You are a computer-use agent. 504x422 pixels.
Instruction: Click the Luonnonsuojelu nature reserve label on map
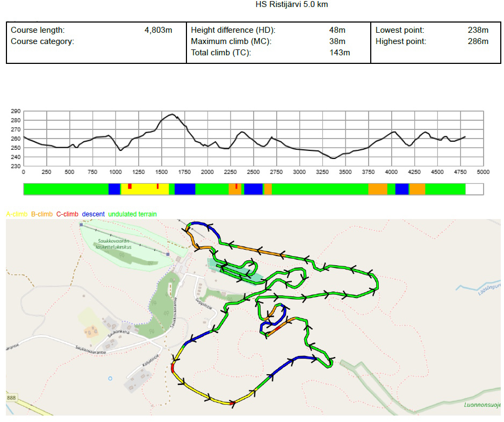483,405
